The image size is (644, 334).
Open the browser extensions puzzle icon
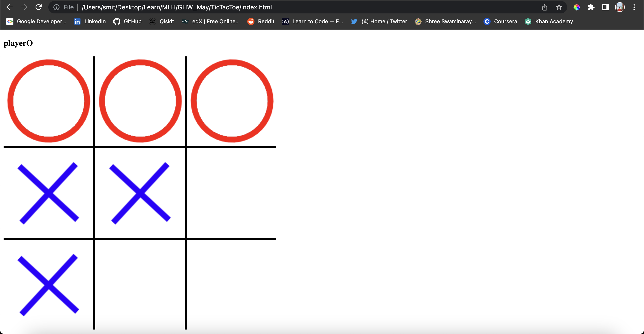591,7
